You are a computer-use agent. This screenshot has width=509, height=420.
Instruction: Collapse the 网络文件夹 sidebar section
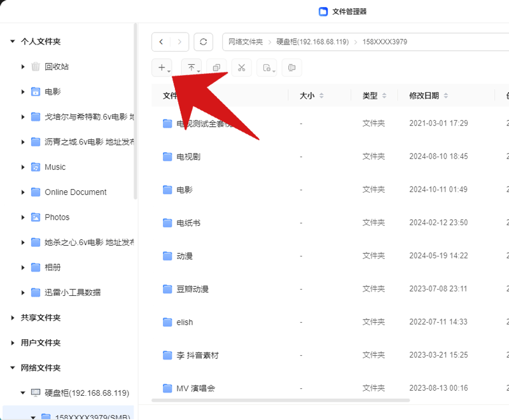[x=11, y=368]
